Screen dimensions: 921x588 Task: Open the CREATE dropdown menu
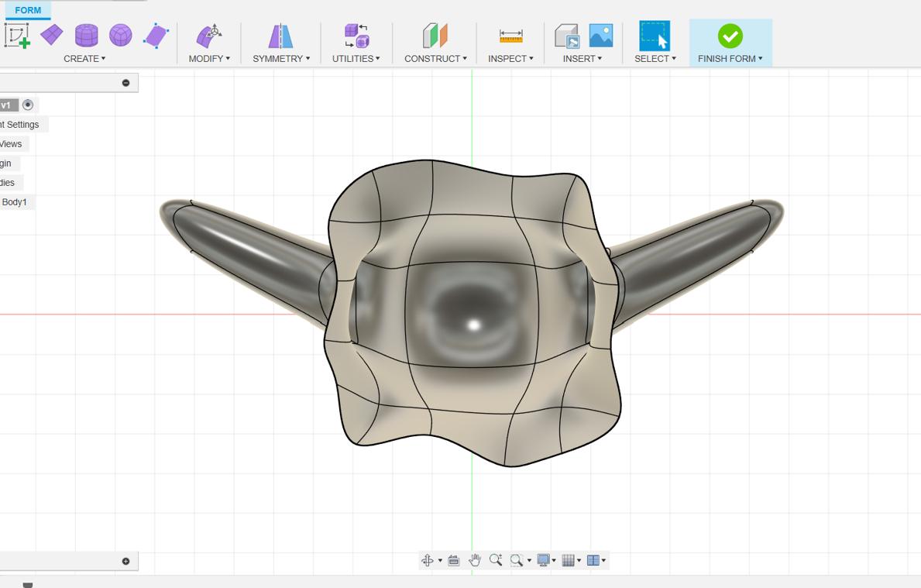click(84, 59)
